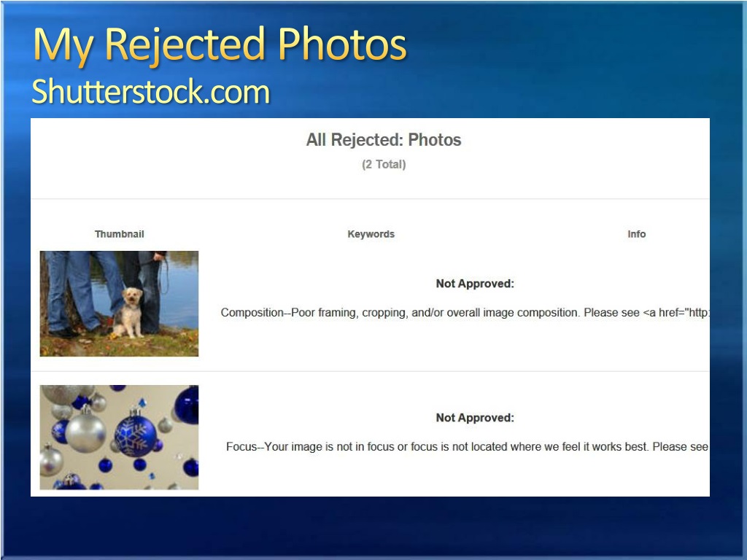Select the 'All Rejected: Photos' heading
This screenshot has width=747, height=560.
click(384, 140)
